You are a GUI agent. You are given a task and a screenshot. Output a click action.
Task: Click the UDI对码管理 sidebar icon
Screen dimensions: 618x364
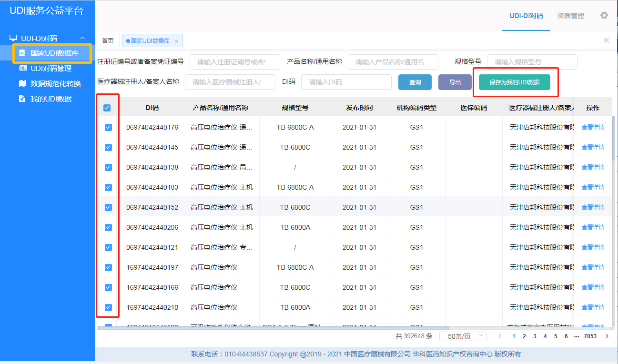[22, 68]
